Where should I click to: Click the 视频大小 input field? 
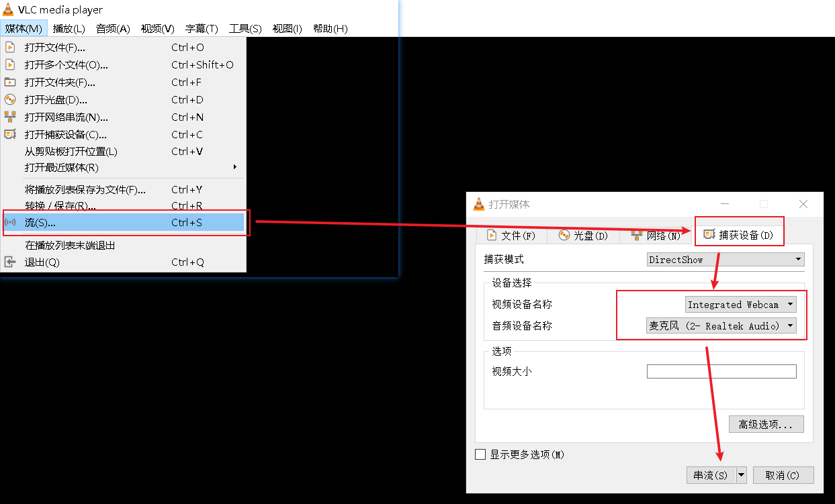pyautogui.click(x=721, y=371)
